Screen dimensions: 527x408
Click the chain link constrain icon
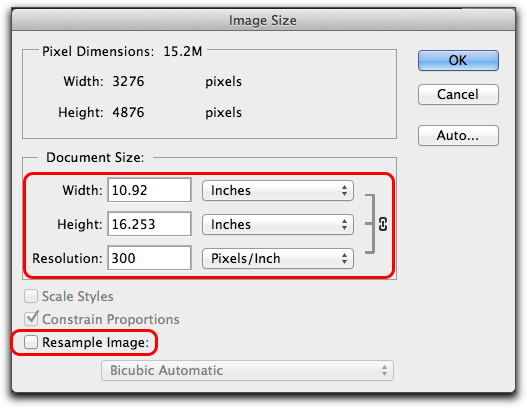(x=383, y=224)
